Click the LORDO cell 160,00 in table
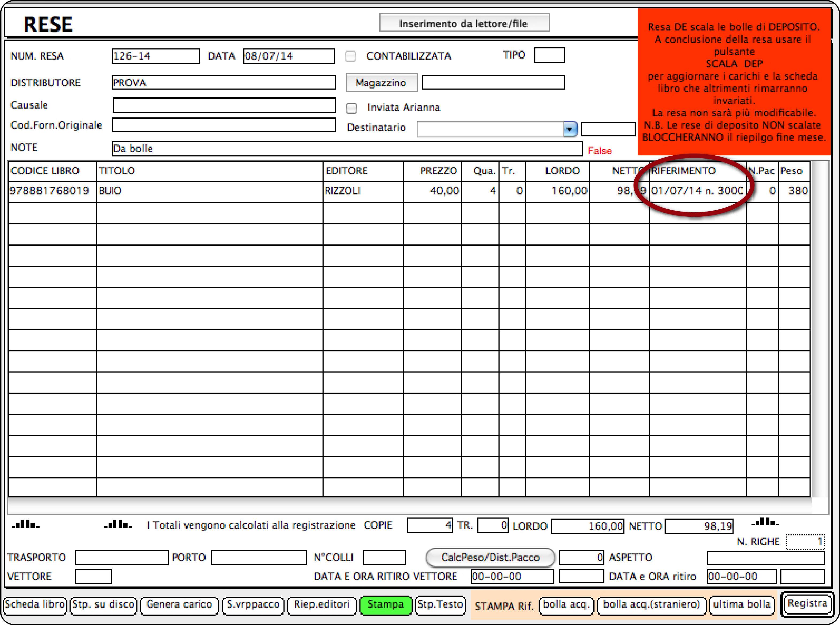The height and width of the screenshot is (625, 840). pyautogui.click(x=558, y=192)
